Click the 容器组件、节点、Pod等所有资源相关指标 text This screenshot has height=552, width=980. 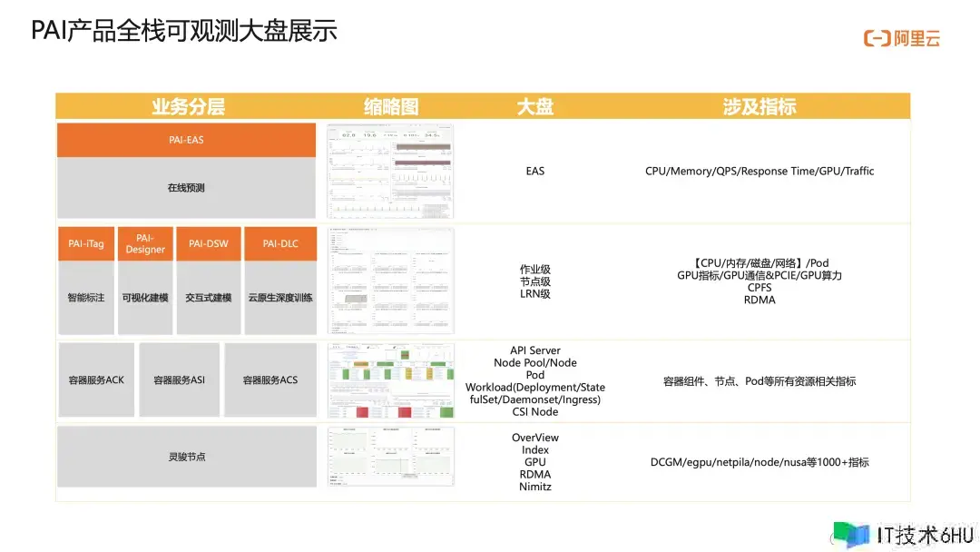click(759, 381)
